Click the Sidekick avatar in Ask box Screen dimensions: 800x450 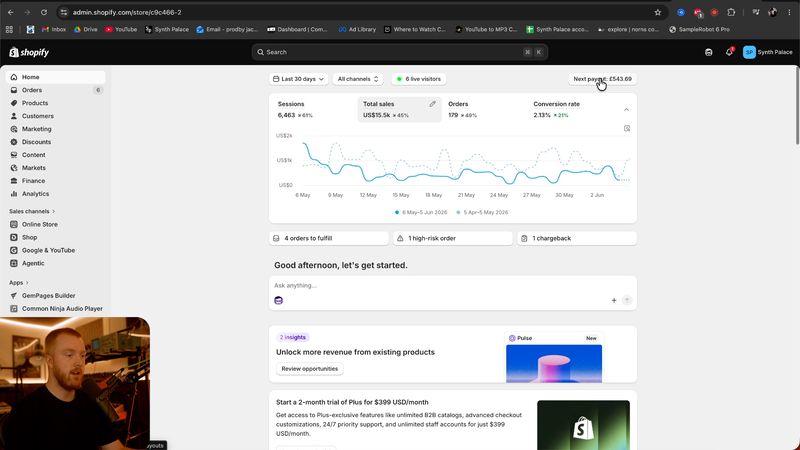click(x=279, y=301)
